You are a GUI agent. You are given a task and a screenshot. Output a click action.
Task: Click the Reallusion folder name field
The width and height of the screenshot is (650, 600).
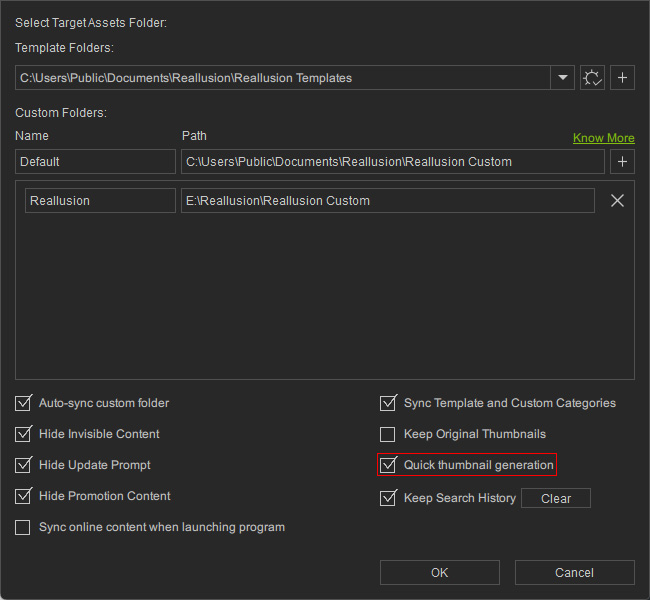pyautogui.click(x=100, y=201)
